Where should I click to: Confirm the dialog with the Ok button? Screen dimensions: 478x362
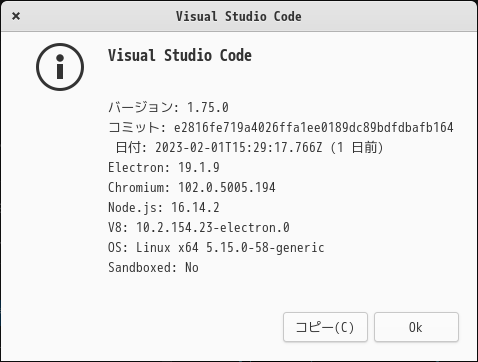pyautogui.click(x=416, y=327)
